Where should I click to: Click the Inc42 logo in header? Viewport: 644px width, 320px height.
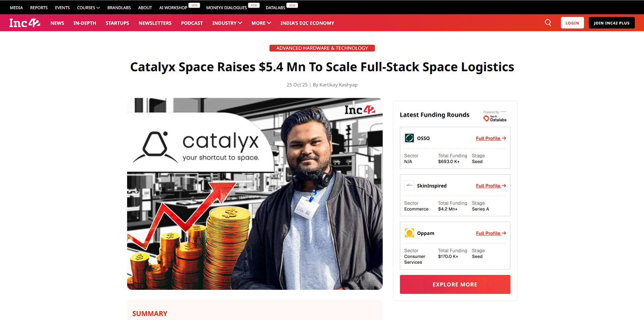tap(25, 23)
